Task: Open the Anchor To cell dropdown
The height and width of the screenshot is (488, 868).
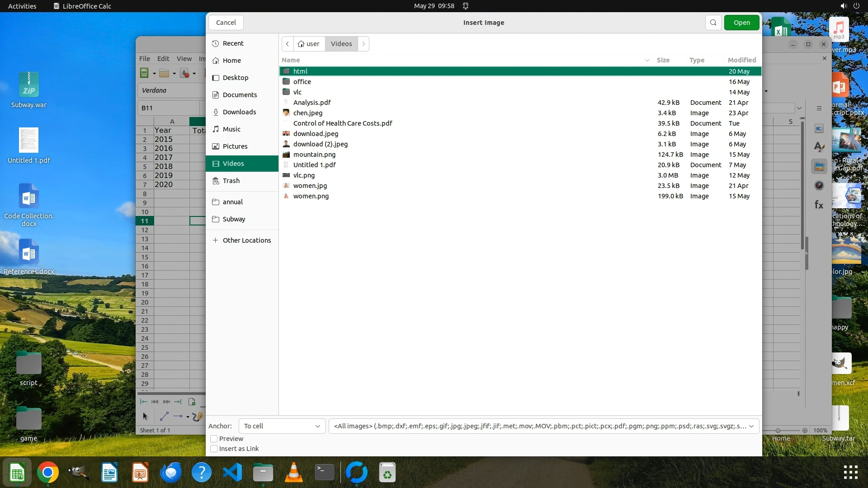Action: point(282,426)
